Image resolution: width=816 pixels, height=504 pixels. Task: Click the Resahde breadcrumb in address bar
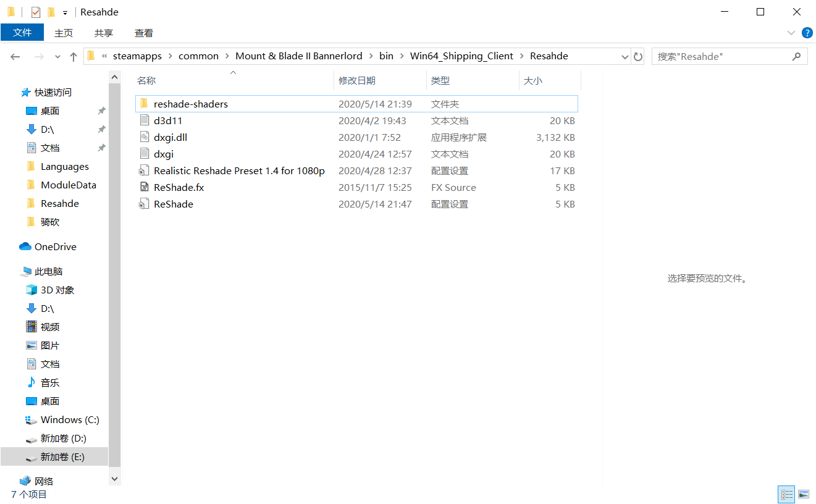(549, 56)
